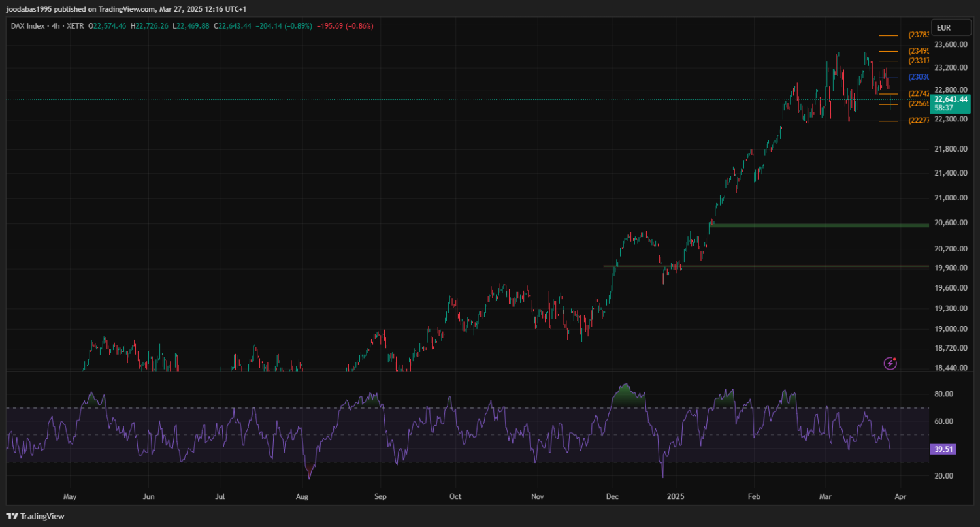
Task: Open the EUR currency selector
Action: tap(943, 27)
